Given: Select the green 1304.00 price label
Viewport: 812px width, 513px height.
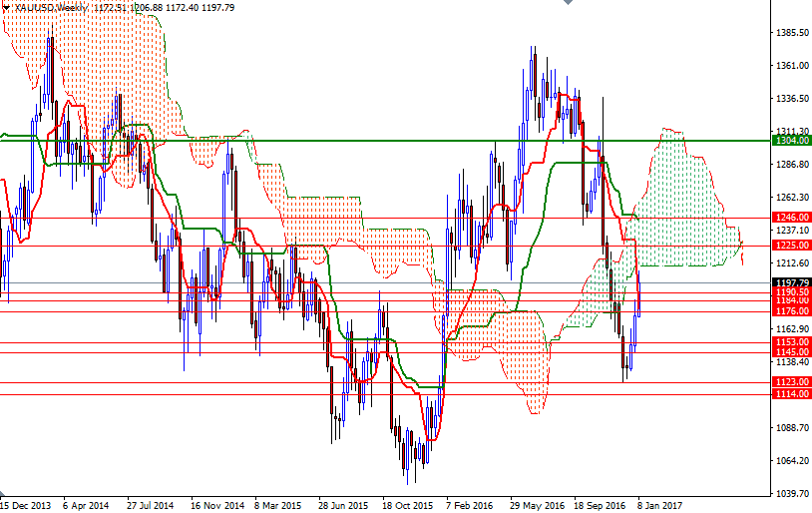Looking at the screenshot, I should (x=792, y=141).
